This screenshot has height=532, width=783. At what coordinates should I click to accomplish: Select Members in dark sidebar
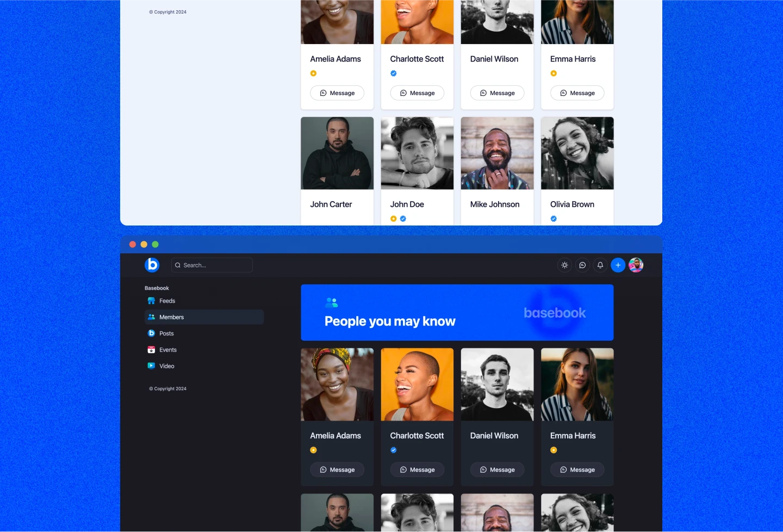pos(204,317)
